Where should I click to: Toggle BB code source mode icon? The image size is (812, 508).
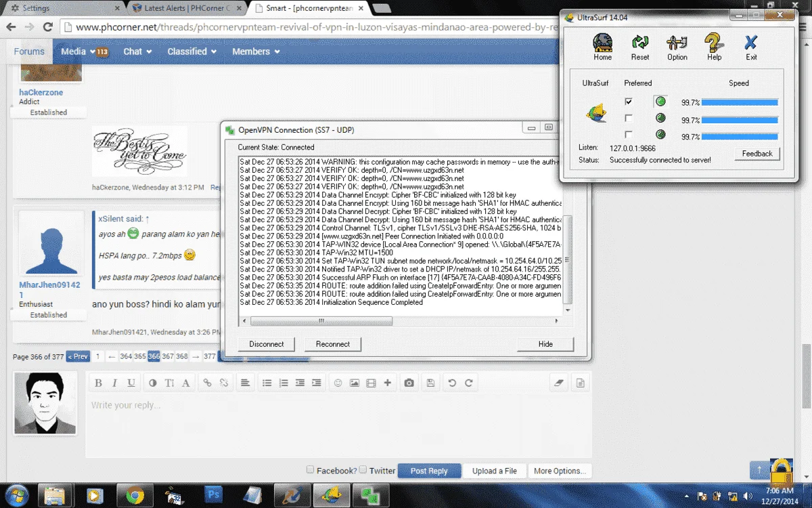point(580,383)
